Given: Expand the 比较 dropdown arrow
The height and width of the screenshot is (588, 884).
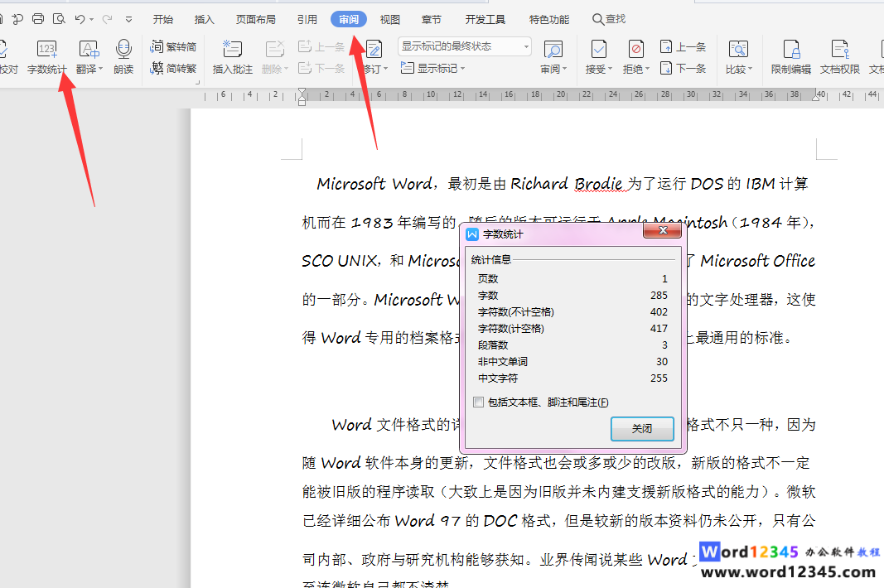Looking at the screenshot, I should coord(750,70).
